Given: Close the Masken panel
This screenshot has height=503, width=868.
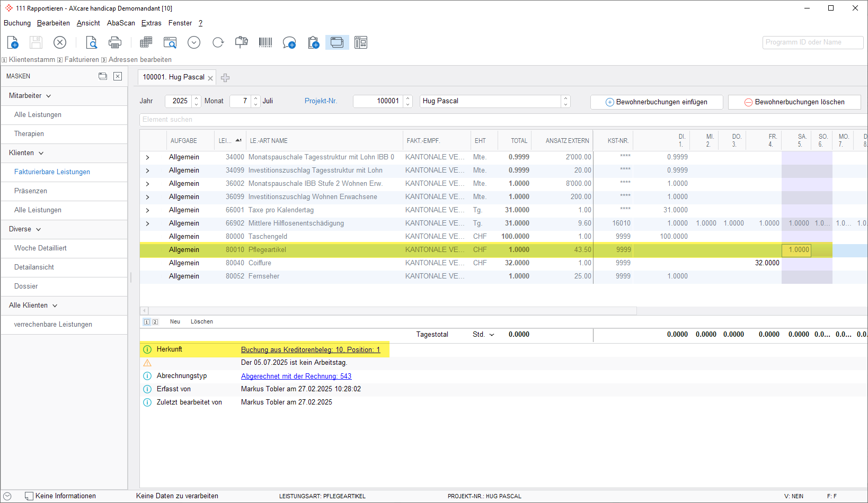Looking at the screenshot, I should click(118, 76).
